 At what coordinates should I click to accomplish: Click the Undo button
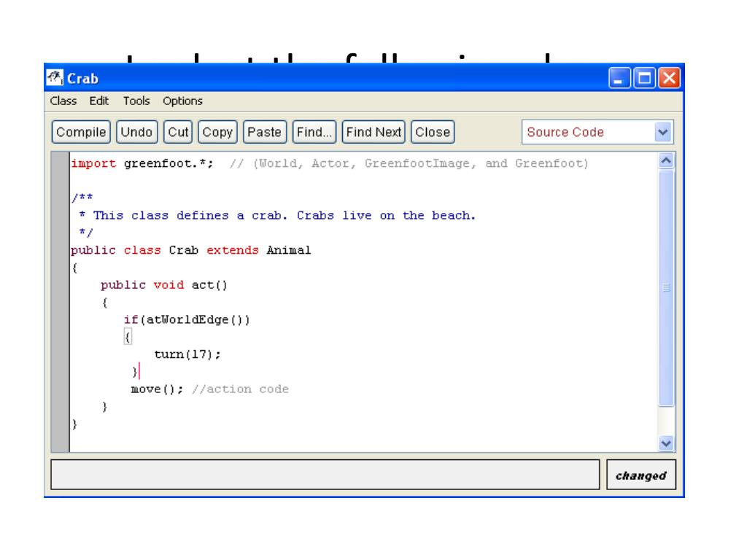tap(136, 132)
